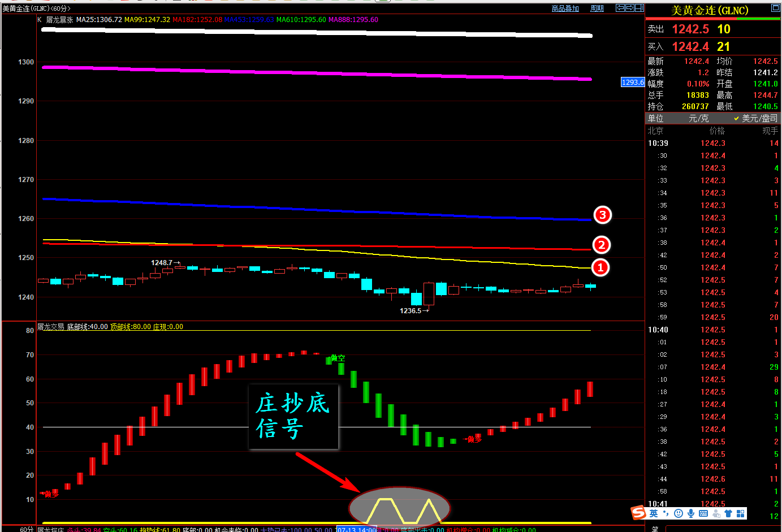Click the right arrow chart navigation icon

629,8
